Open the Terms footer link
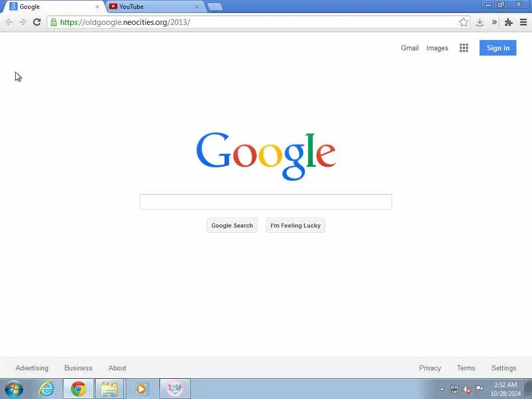 [466, 368]
